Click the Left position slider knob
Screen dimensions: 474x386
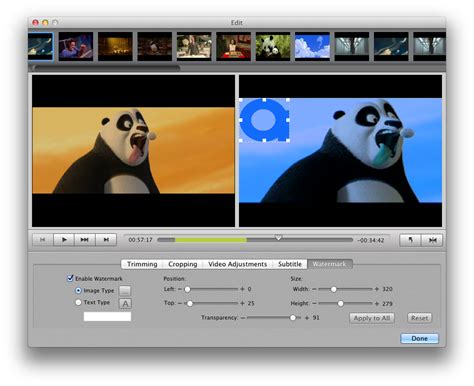point(187,289)
